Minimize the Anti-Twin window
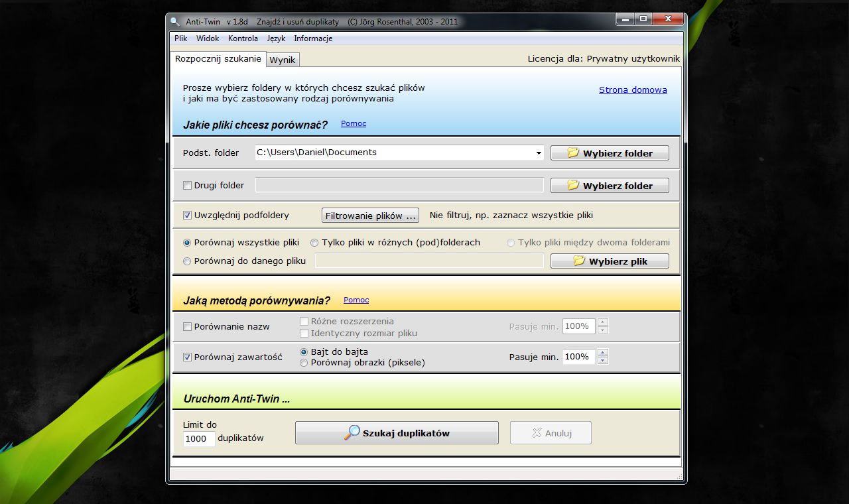The height and width of the screenshot is (504, 849). (625, 20)
